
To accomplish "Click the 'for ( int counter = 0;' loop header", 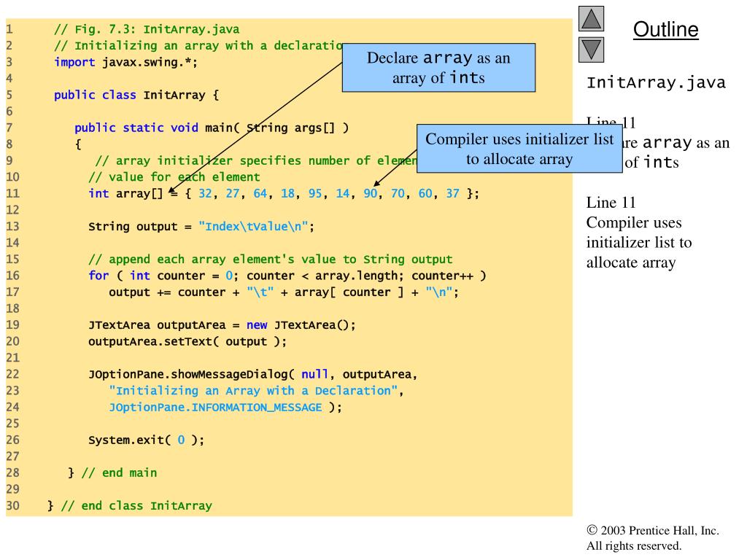I will click(x=164, y=276).
